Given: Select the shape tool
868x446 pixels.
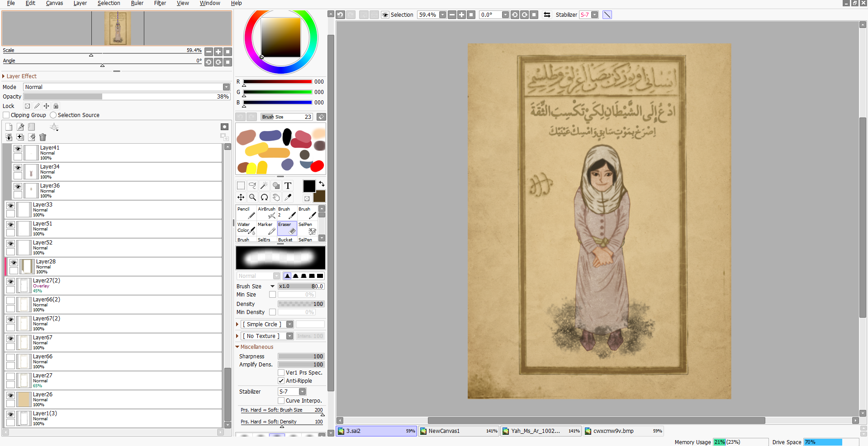Looking at the screenshot, I should coord(276,186).
